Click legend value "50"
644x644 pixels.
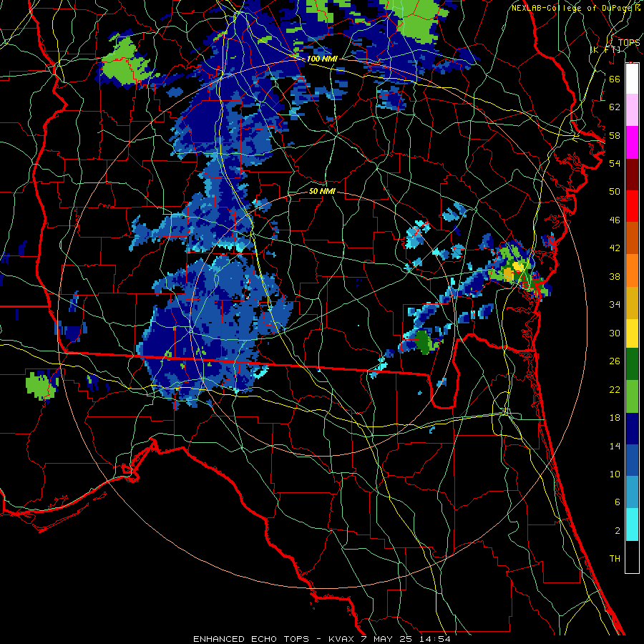pos(615,192)
